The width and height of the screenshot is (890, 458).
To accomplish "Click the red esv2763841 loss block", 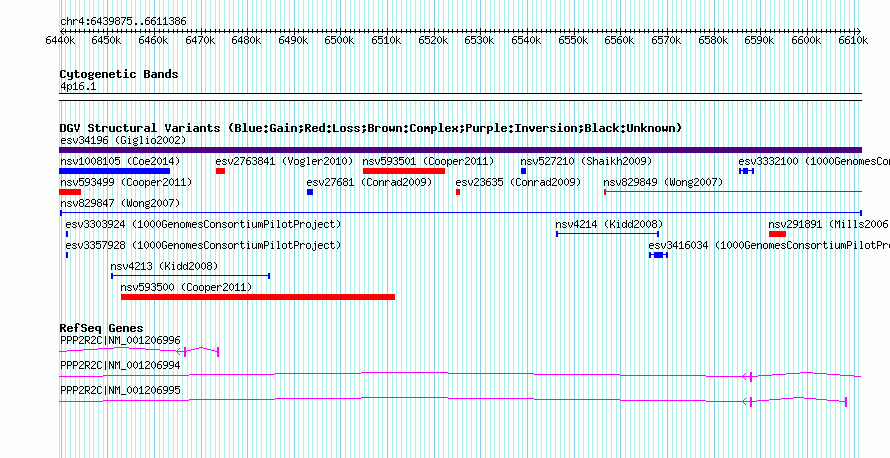I will [x=220, y=171].
